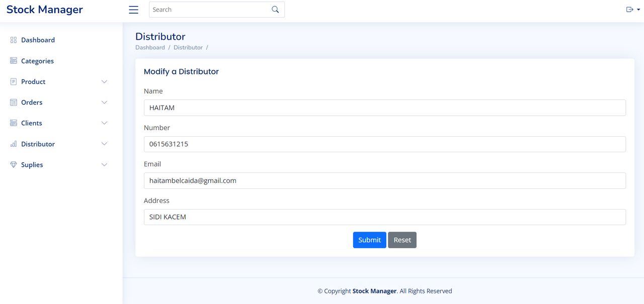The width and height of the screenshot is (644, 304).
Task: Expand the Suplies submenu chevron
Action: [x=104, y=164]
